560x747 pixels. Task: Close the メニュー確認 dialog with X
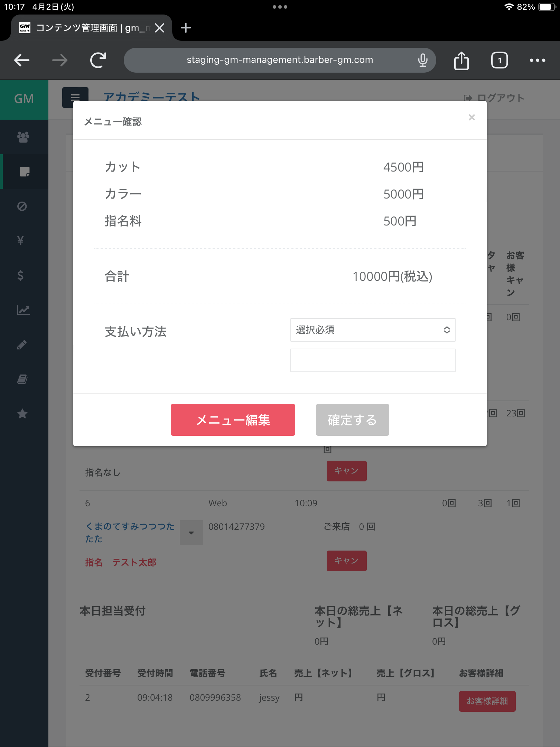(472, 118)
